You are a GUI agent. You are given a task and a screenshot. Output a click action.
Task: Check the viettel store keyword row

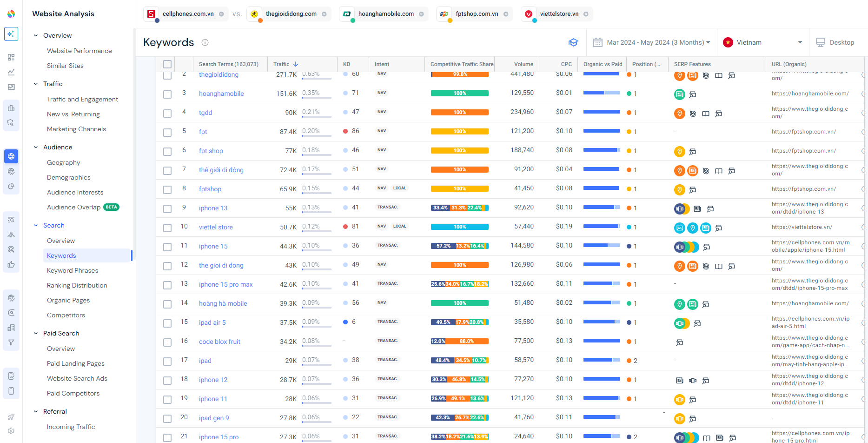tap(167, 228)
